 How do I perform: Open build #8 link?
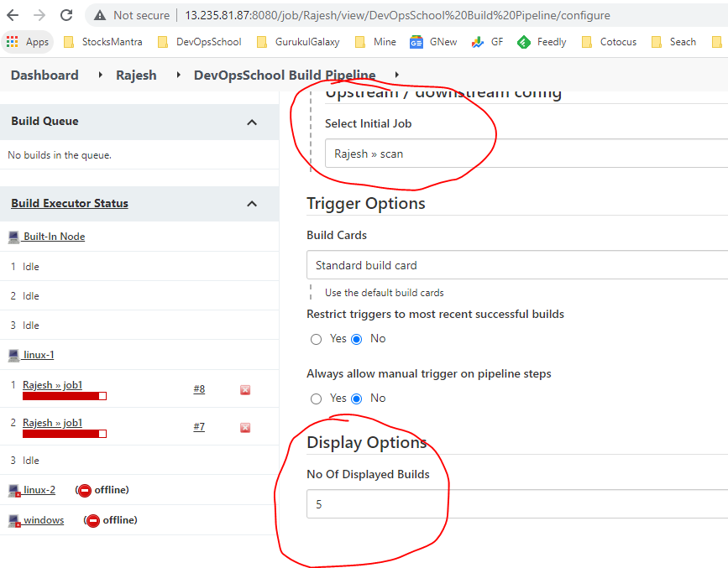[199, 389]
